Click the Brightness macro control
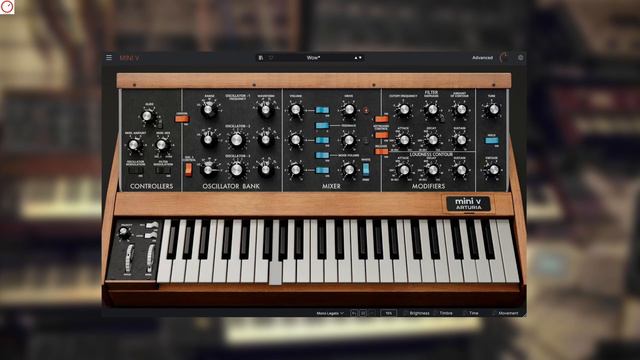The width and height of the screenshot is (640, 360). click(x=416, y=313)
